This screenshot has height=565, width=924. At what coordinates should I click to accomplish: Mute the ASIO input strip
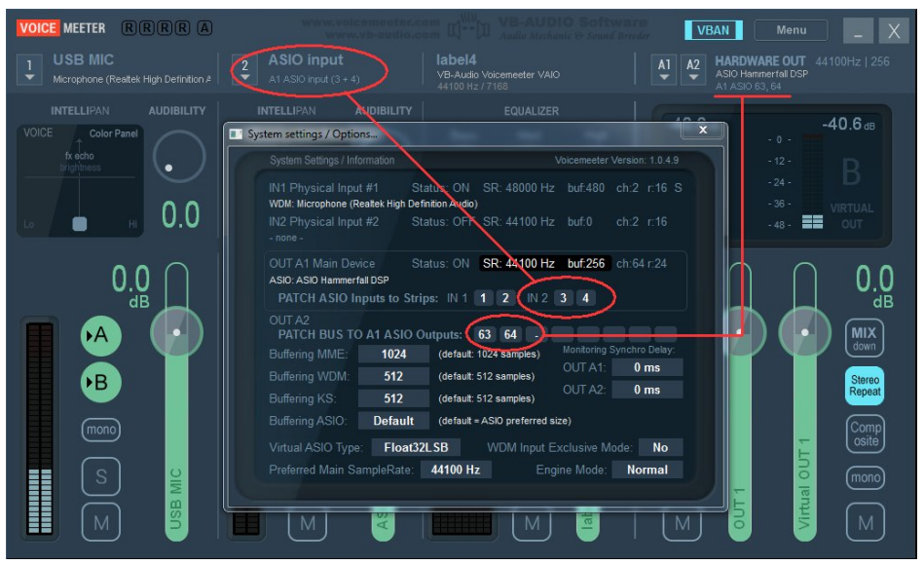307,522
